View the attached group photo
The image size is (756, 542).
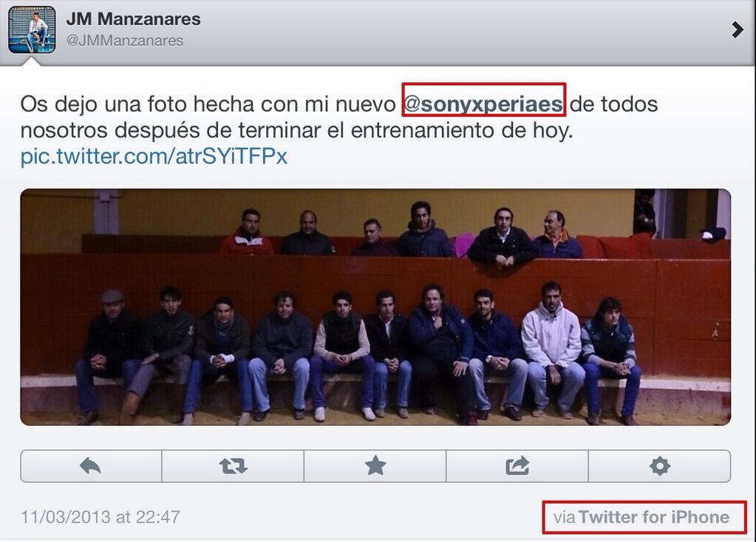coord(375,307)
